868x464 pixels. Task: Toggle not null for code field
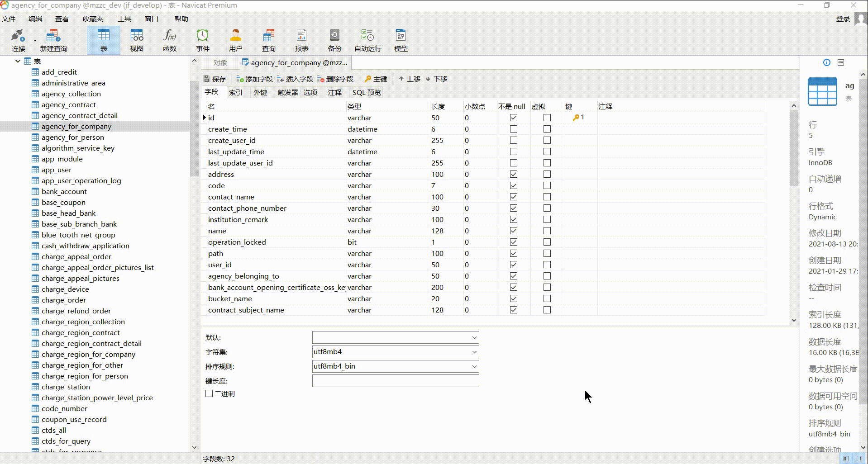513,185
